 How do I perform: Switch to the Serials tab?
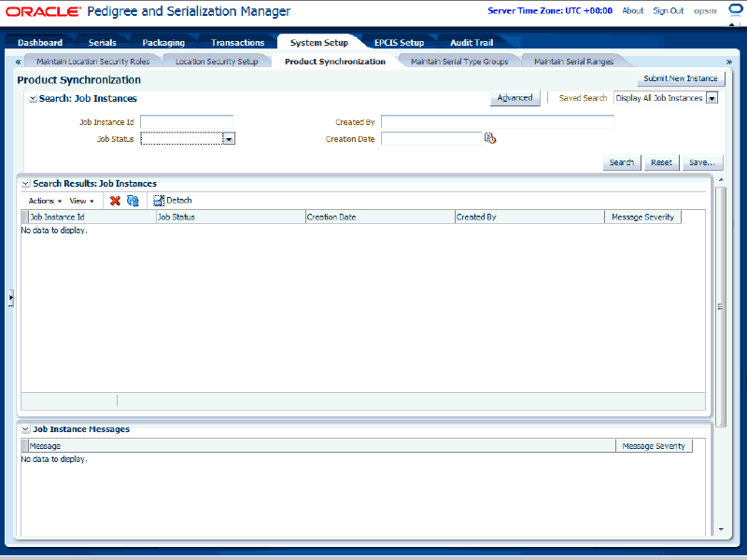click(x=103, y=42)
